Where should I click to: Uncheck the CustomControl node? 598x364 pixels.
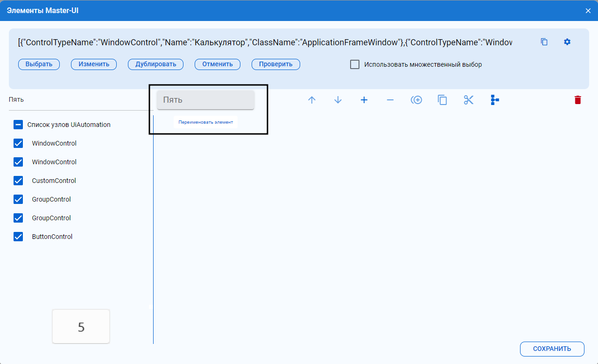point(18,181)
